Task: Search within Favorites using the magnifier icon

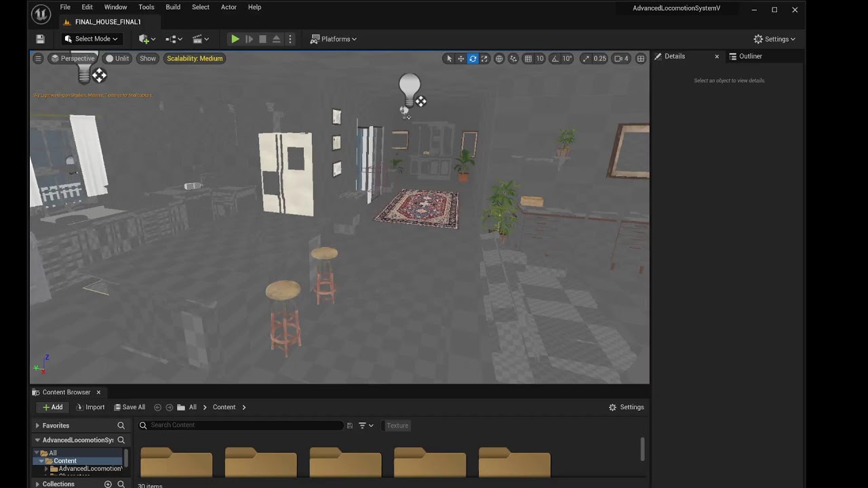Action: (x=121, y=426)
